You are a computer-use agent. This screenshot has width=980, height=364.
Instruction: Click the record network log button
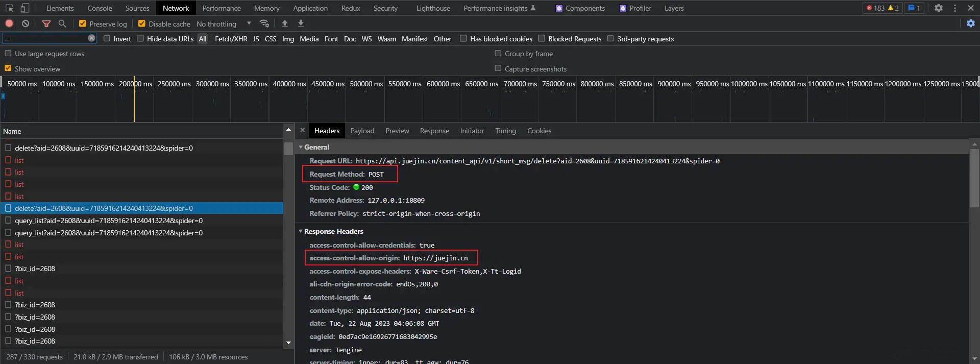pyautogui.click(x=9, y=23)
